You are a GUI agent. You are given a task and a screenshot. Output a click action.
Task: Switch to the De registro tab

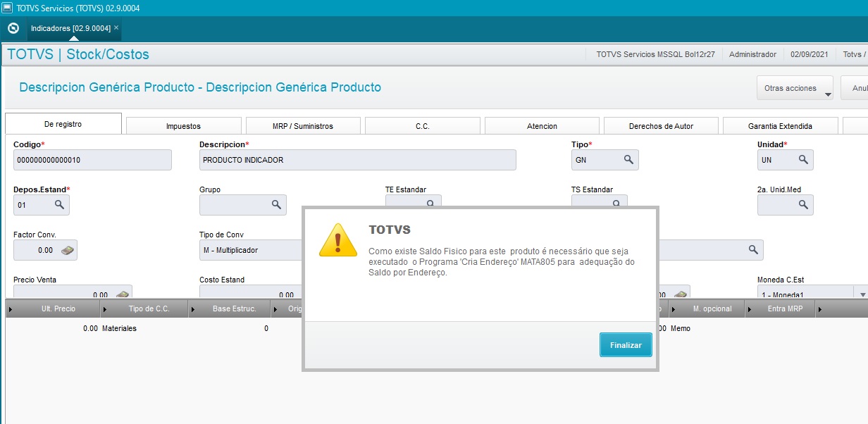63,124
